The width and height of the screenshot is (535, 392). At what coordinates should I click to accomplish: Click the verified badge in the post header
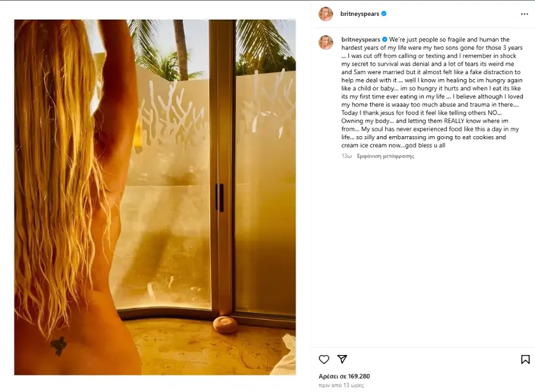(384, 14)
